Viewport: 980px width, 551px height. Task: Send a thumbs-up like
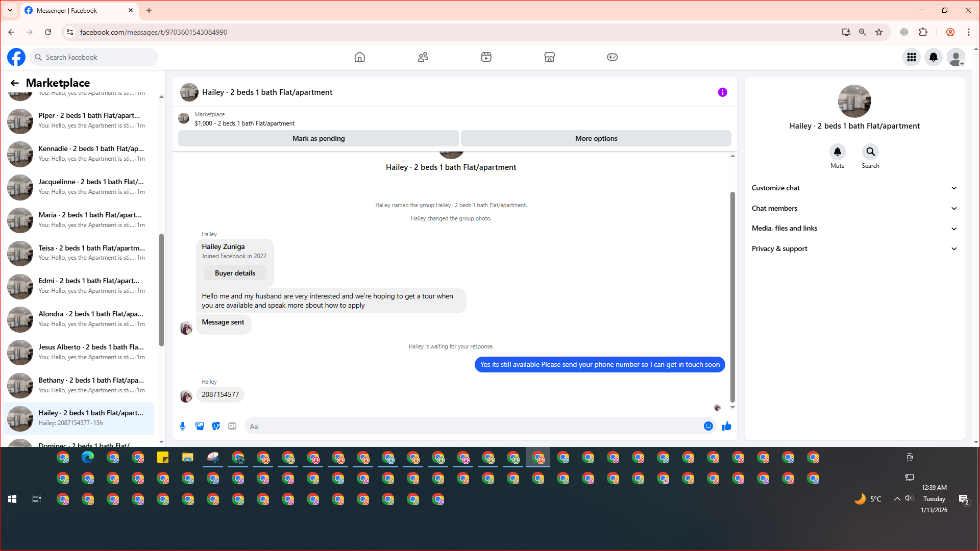[727, 426]
